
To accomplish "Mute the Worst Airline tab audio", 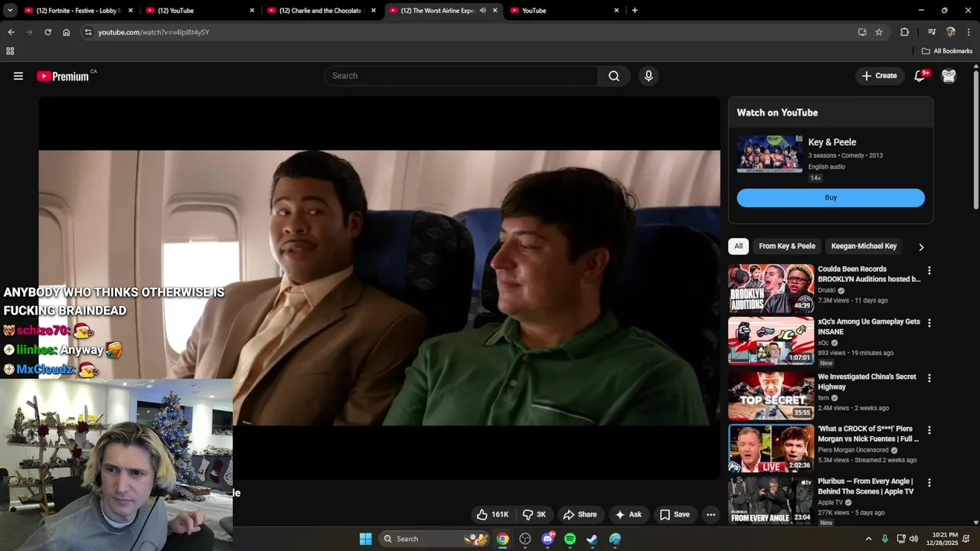I will point(482,11).
